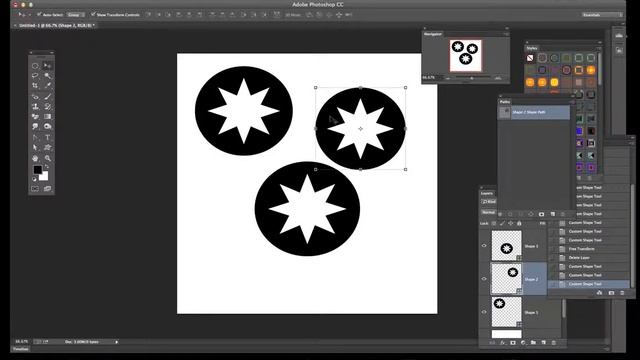The image size is (640, 360).
Task: Select the Elliptical Marquee tool
Action: 35,66
